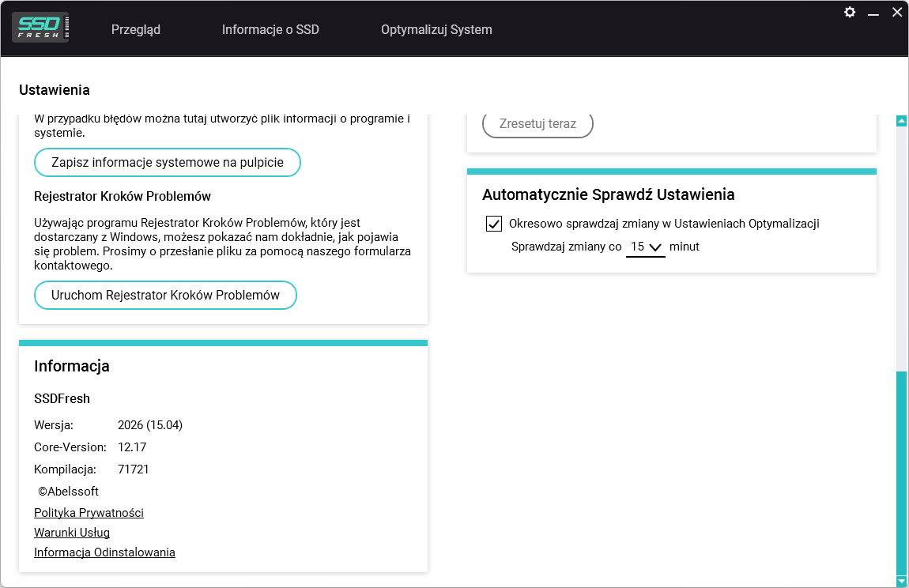Switch to the Przegląd tab

pyautogui.click(x=136, y=29)
